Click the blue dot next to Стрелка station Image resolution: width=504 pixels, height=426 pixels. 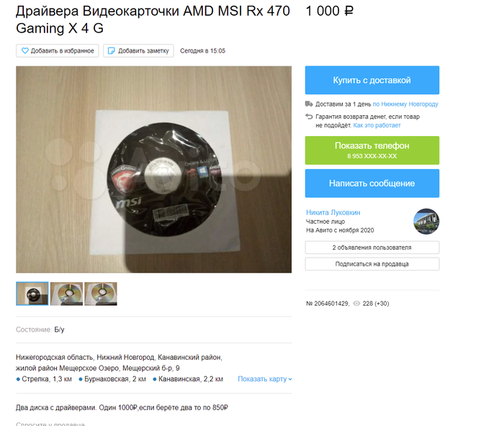click(x=18, y=379)
